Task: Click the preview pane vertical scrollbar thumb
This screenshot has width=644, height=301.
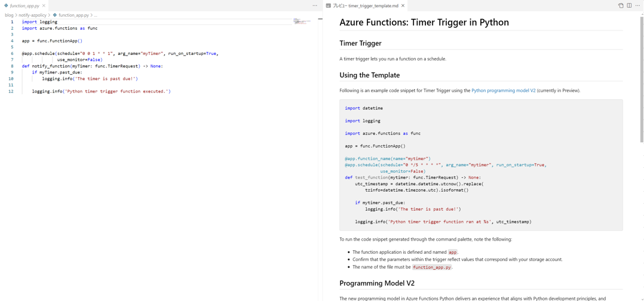Action: coord(642,78)
